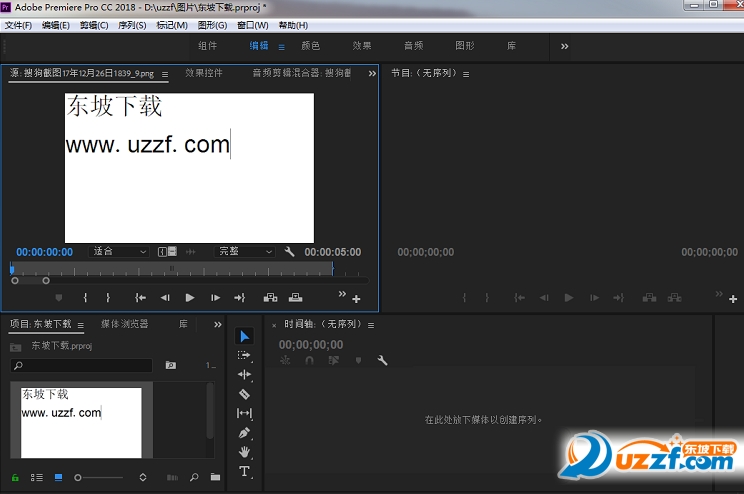This screenshot has height=494, width=744.
Task: Close the timeline panel tab
Action: pyautogui.click(x=274, y=326)
